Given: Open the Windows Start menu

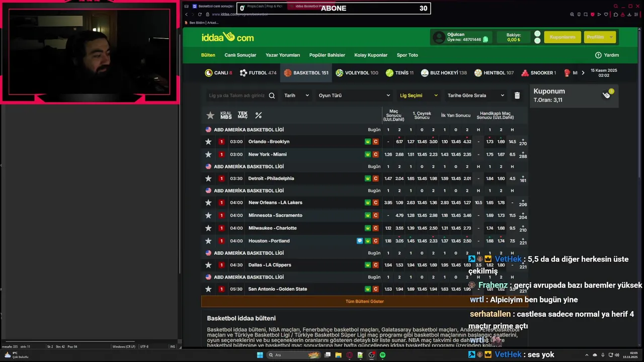Looking at the screenshot, I should pyautogui.click(x=260, y=355).
